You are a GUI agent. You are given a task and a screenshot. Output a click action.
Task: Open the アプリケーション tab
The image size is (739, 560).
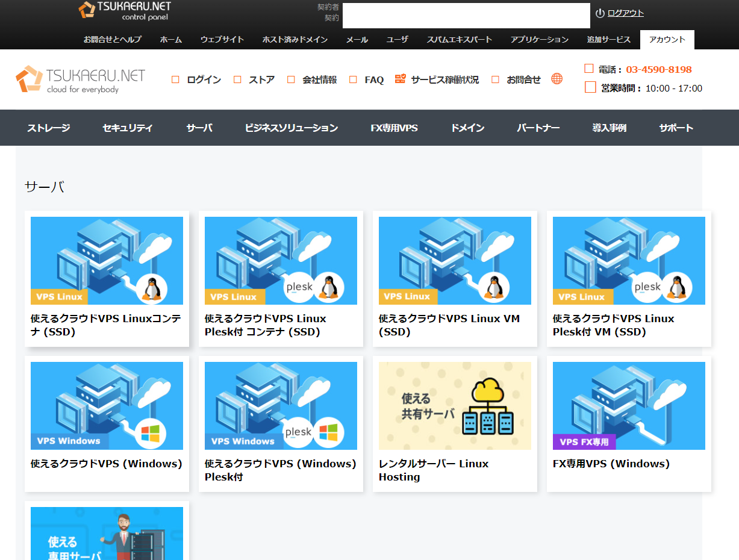tap(540, 40)
